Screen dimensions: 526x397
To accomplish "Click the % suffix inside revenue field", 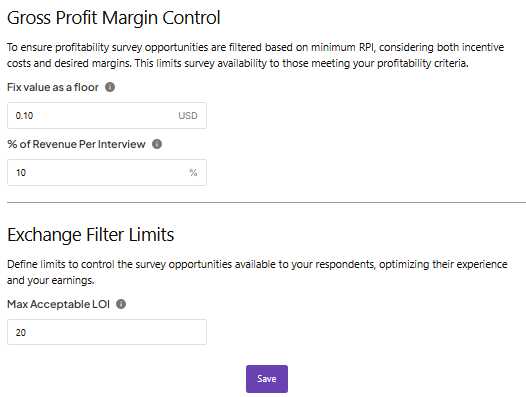I will click(193, 173).
